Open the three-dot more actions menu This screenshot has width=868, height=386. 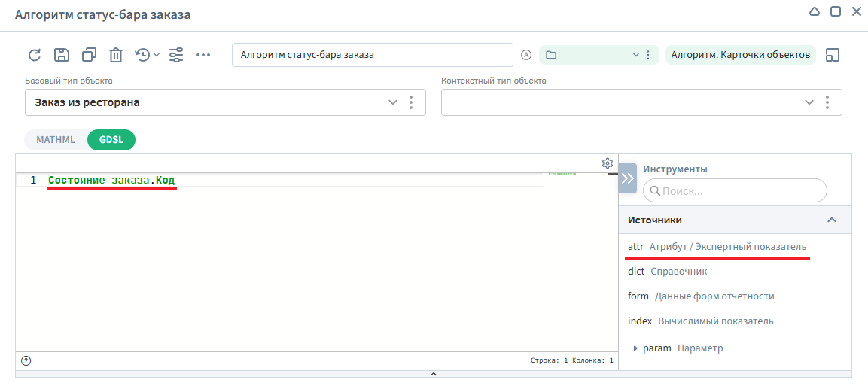click(x=203, y=55)
